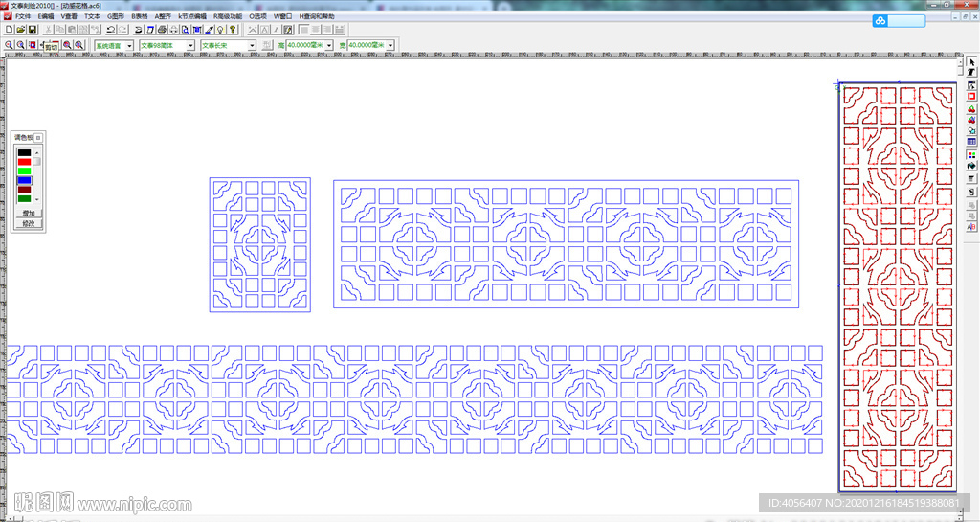The image size is (980, 522).
Task: Open the R高级功能 menu
Action: pyautogui.click(x=228, y=16)
